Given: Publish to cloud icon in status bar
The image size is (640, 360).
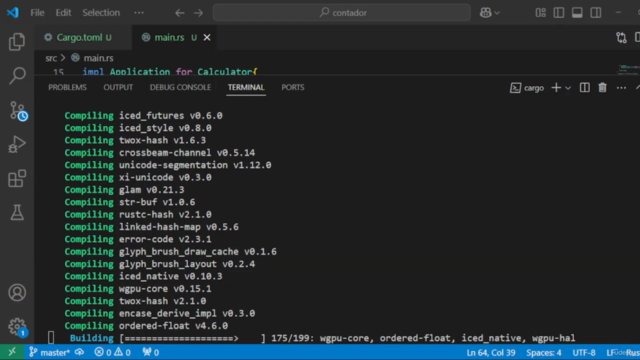Looking at the screenshot, I should pyautogui.click(x=80, y=352).
